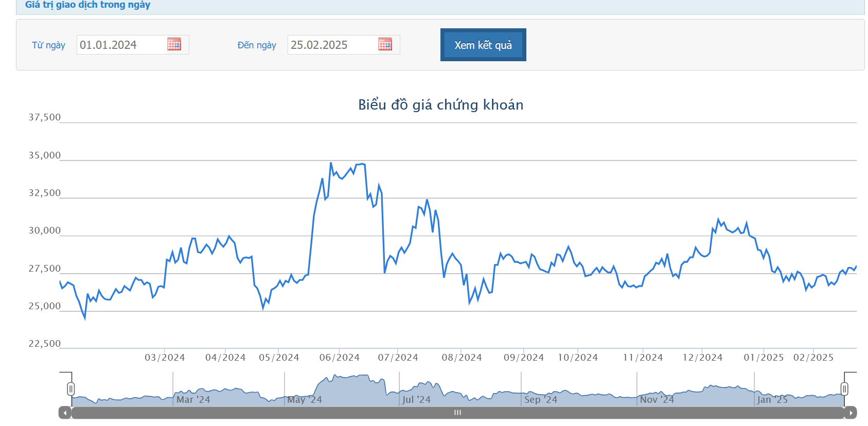Click the 07/2024 x-axis label
Image resolution: width=868 pixels, height=426 pixels.
(398, 358)
